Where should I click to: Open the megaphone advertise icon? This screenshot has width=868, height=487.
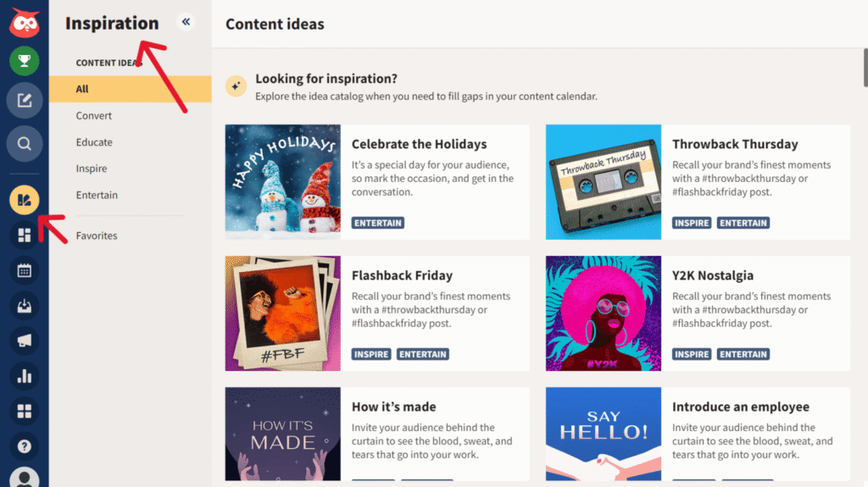(x=24, y=340)
